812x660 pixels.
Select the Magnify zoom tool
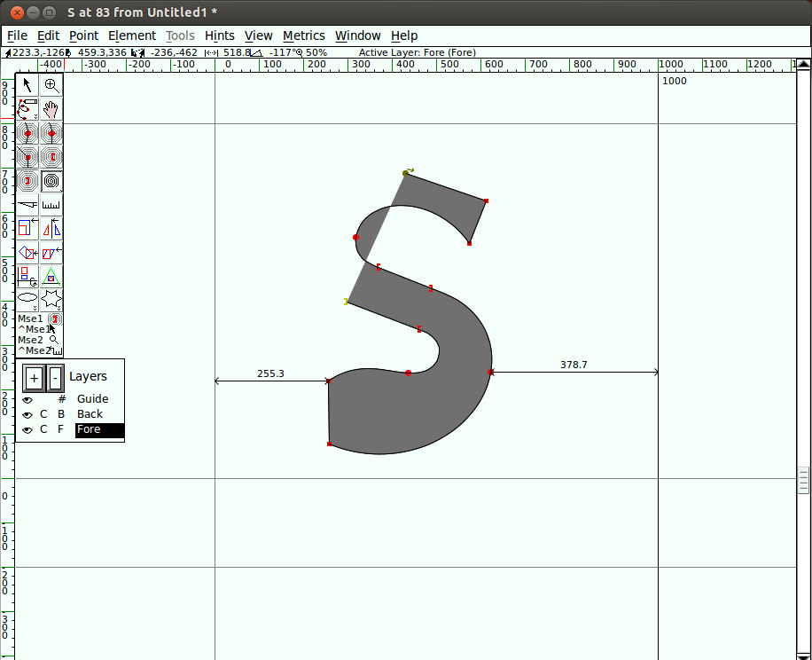pos(51,85)
